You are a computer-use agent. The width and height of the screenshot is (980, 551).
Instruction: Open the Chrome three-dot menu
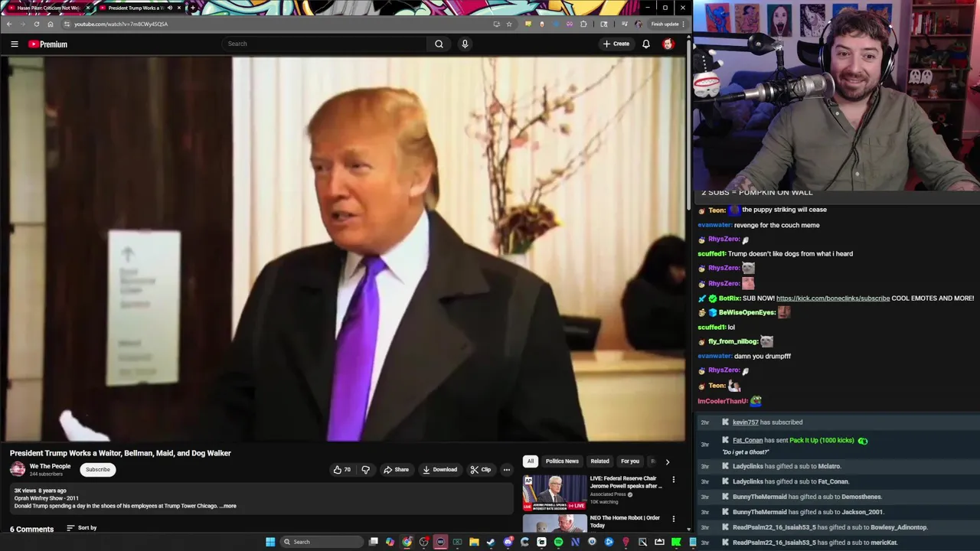[683, 24]
